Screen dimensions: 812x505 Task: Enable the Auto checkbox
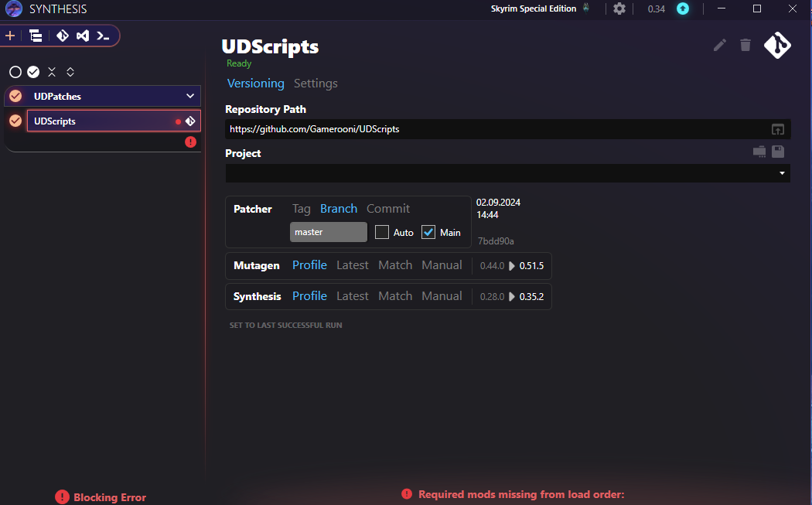coord(382,232)
